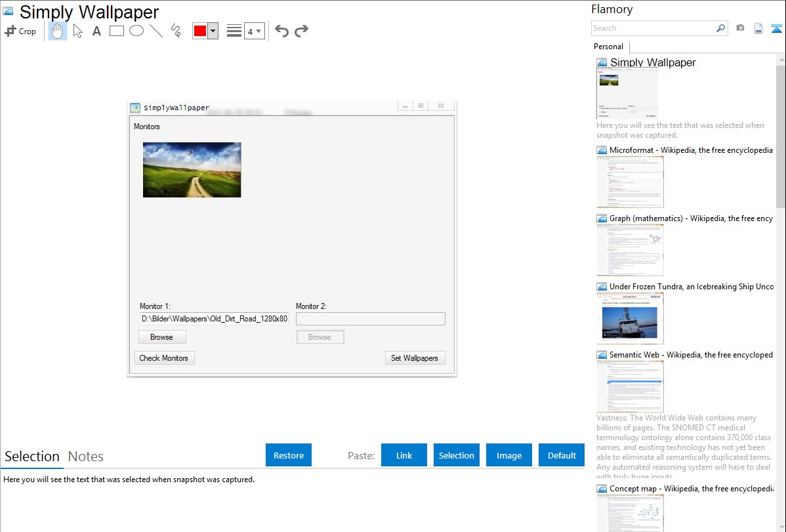Image resolution: width=786 pixels, height=532 pixels.
Task: Click the Monitor 2 path field in SimplyWallpaper
Action: click(x=371, y=319)
